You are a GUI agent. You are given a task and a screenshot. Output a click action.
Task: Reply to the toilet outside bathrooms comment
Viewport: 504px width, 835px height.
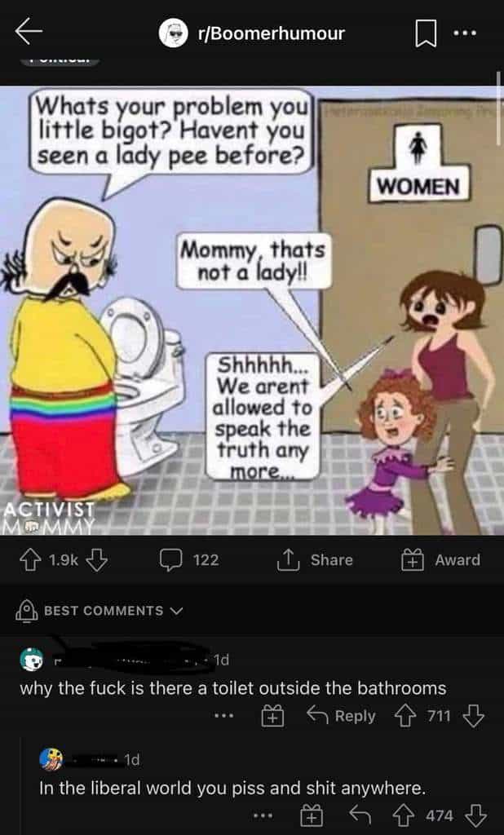[x=342, y=716]
